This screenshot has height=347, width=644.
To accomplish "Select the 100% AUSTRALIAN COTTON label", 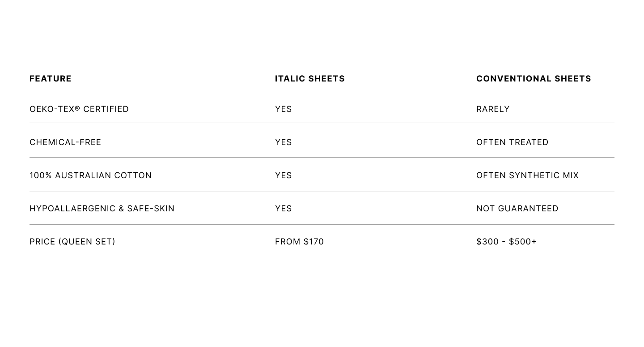I will (x=91, y=176).
